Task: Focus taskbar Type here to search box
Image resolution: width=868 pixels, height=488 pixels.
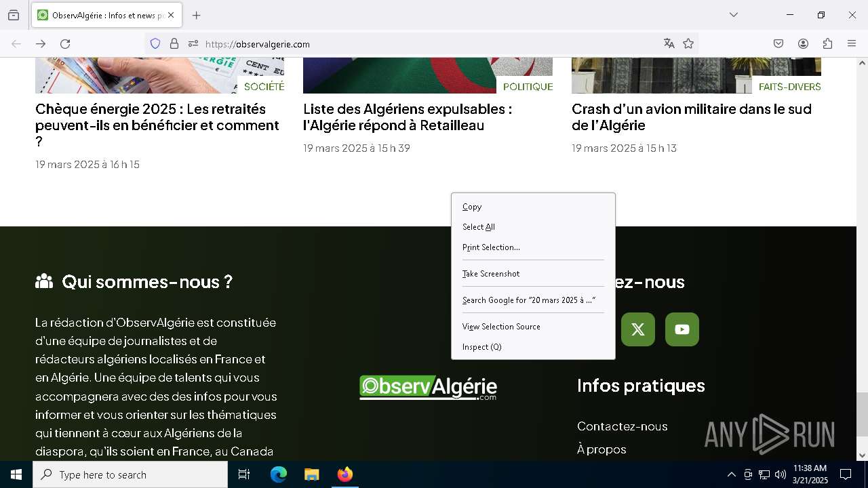Action: 130,474
